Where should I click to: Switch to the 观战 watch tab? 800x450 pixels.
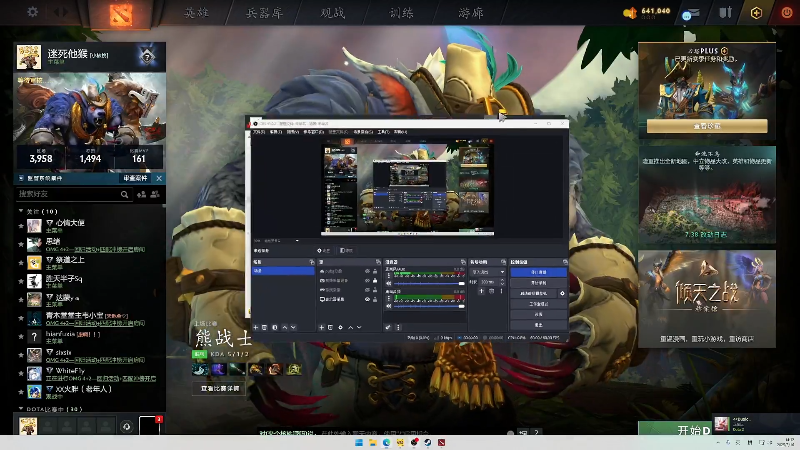(x=333, y=13)
